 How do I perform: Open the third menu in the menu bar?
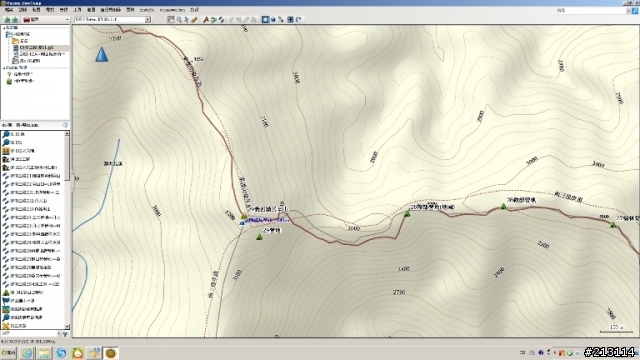point(36,9)
